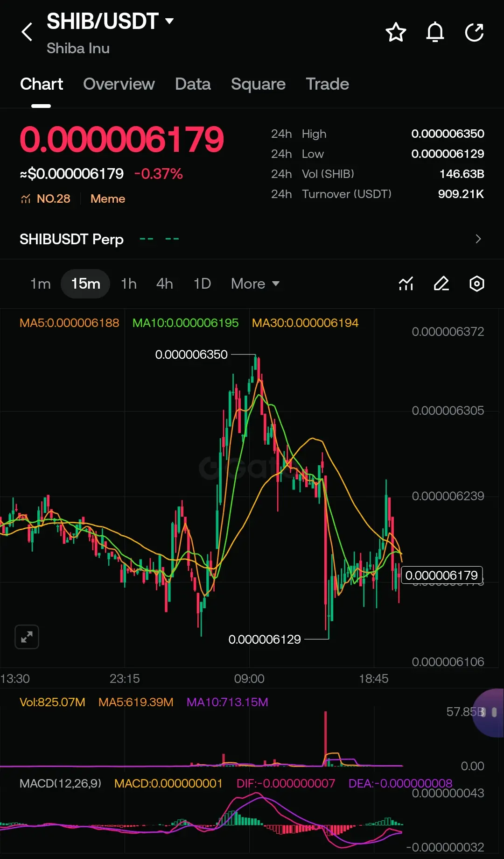The width and height of the screenshot is (504, 859).
Task: Tap the market rank icon beside NO.28
Action: 26,199
